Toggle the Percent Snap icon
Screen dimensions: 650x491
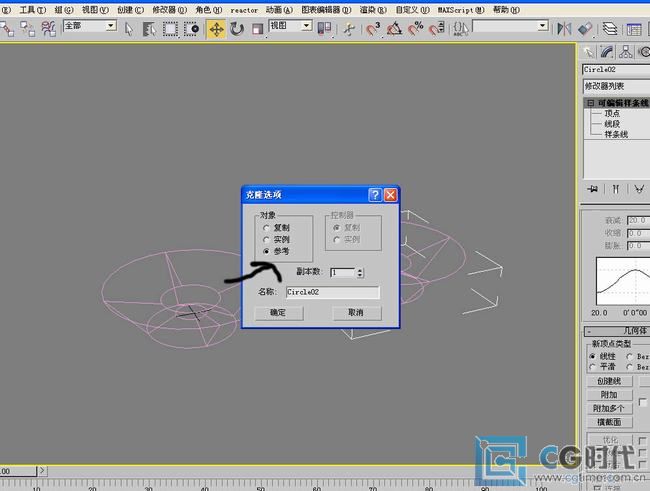point(415,29)
